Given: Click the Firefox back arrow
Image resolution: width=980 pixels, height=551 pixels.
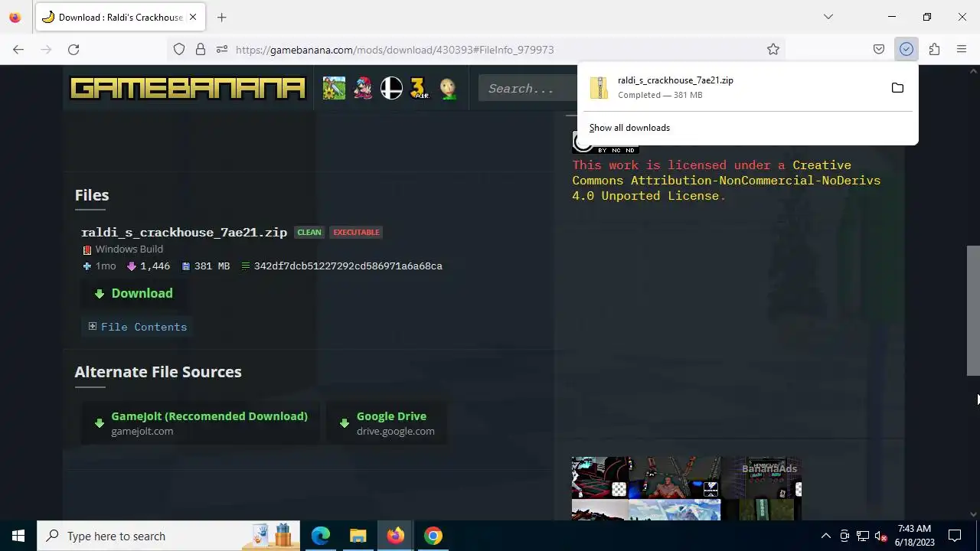Looking at the screenshot, I should (x=18, y=49).
